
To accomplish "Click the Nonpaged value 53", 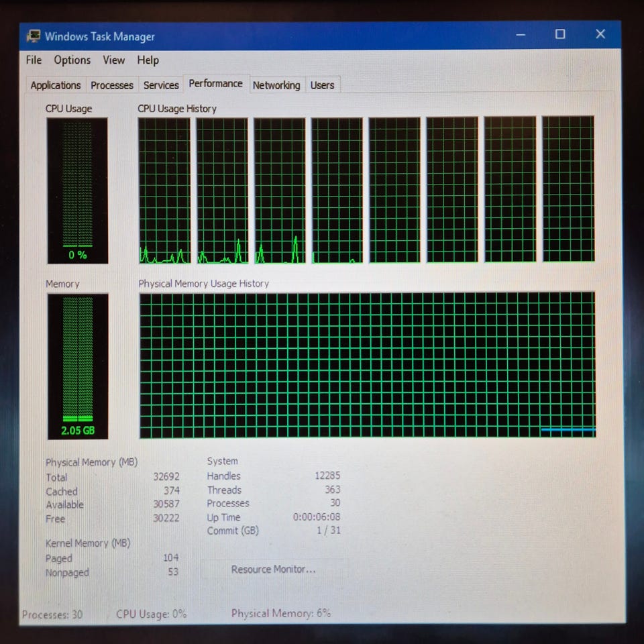I will click(173, 572).
